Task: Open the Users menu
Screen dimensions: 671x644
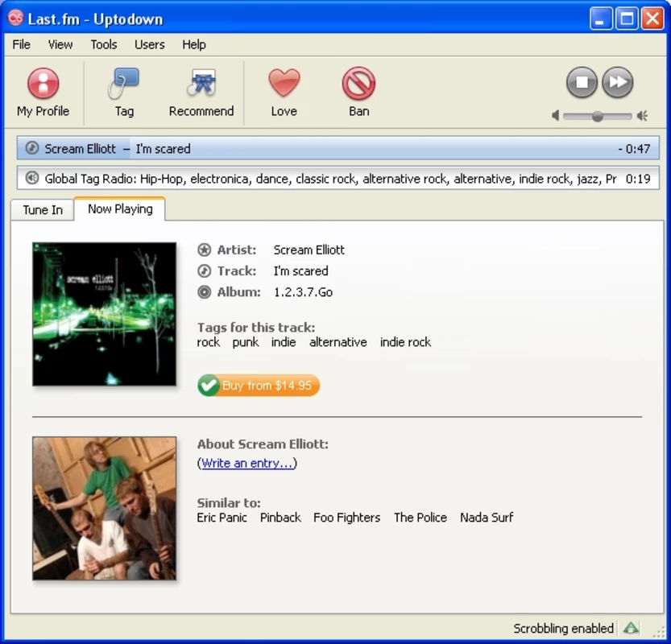Action: point(150,44)
